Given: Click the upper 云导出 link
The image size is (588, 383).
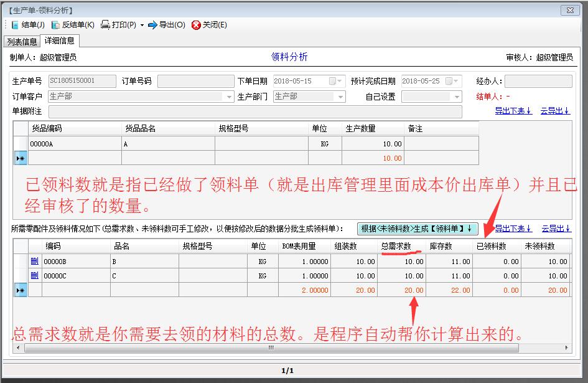Looking at the screenshot, I should (555, 111).
